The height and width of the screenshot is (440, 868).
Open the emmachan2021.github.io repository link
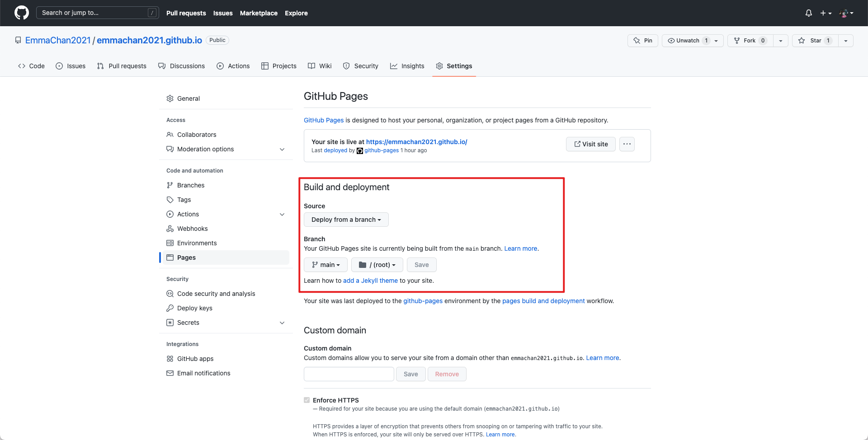click(149, 40)
